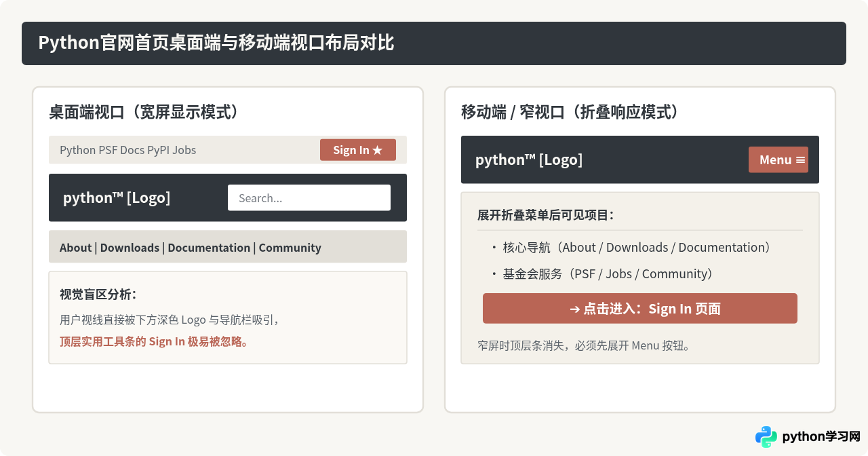The width and height of the screenshot is (868, 456).
Task: Click the Sign In ★ button in desktop mockup
Action: pyautogui.click(x=358, y=150)
